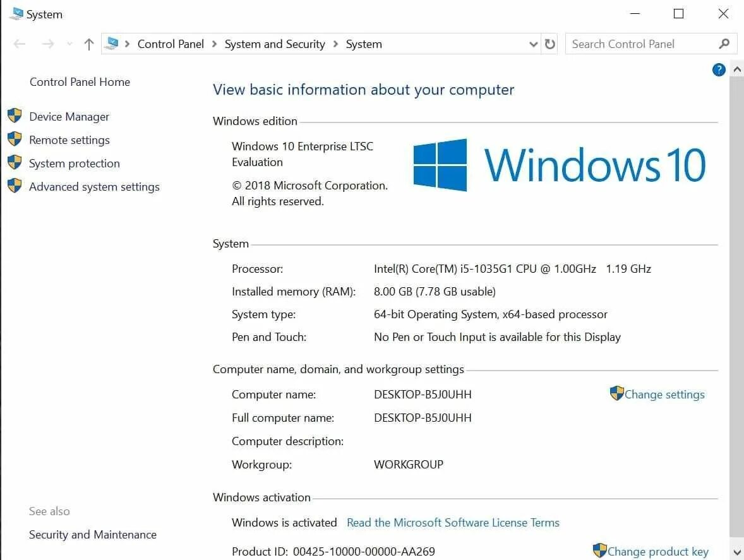Click the Windows is activated text
Viewport: 744px width, 560px height.
(x=284, y=523)
